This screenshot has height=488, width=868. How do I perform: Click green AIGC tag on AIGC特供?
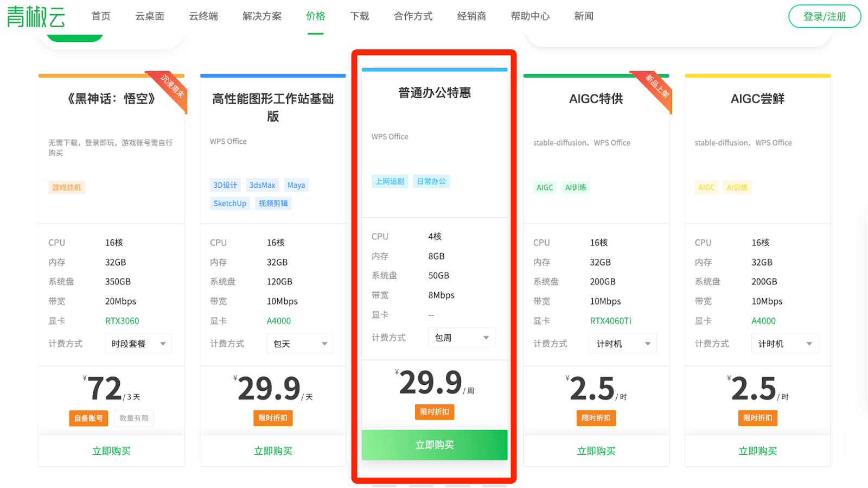545,187
